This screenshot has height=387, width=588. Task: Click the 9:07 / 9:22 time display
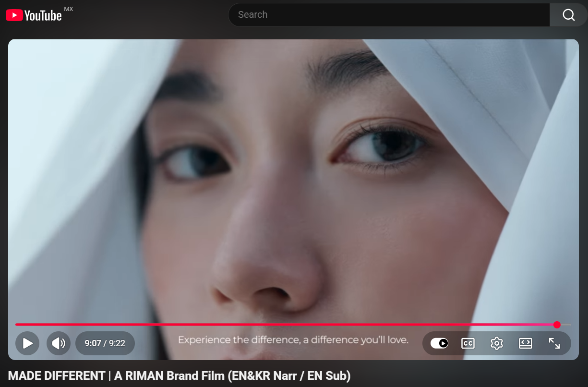coord(105,343)
